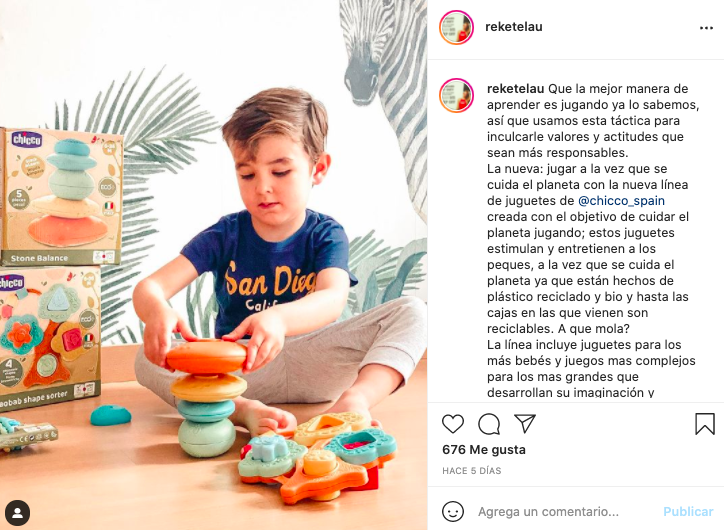
Task: Show tagged people icon on photo
Action: click(18, 512)
